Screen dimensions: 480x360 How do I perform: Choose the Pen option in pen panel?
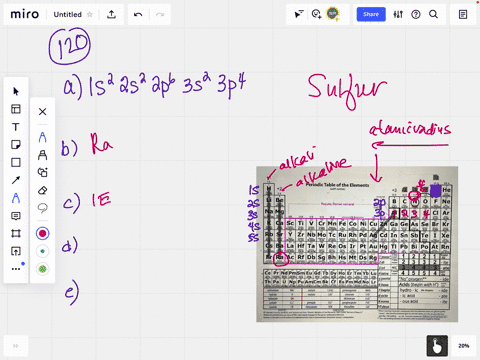click(x=42, y=137)
